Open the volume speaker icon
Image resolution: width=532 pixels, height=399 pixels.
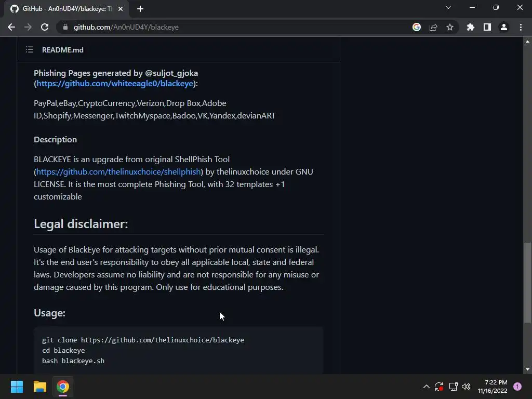(466, 387)
